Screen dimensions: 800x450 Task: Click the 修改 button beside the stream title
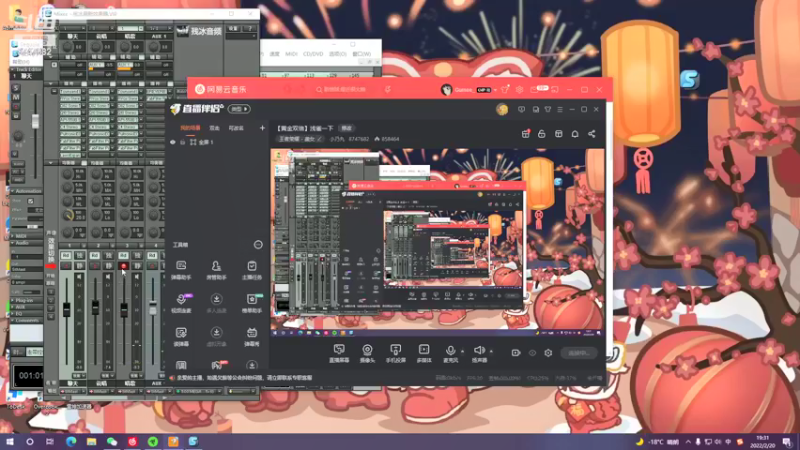[x=347, y=128]
